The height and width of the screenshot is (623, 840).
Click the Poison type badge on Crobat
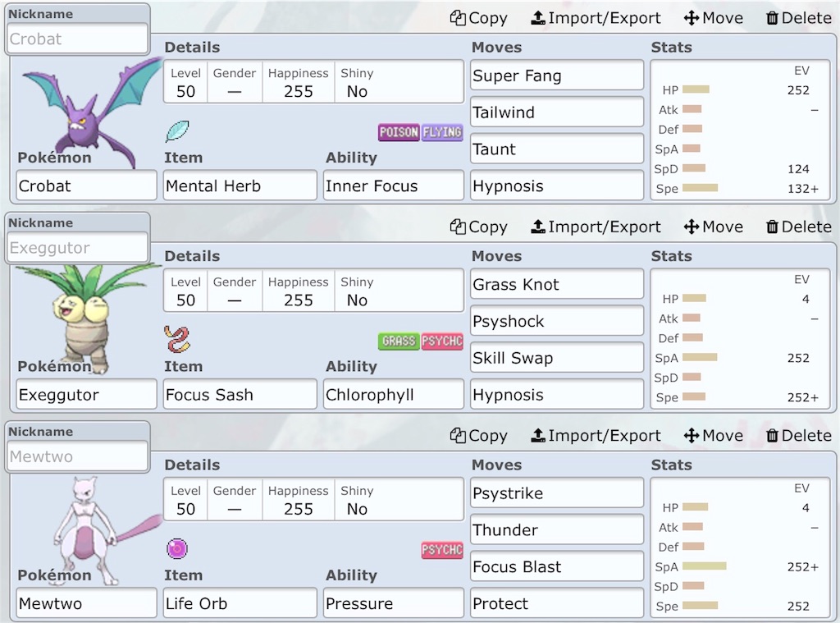click(x=399, y=132)
